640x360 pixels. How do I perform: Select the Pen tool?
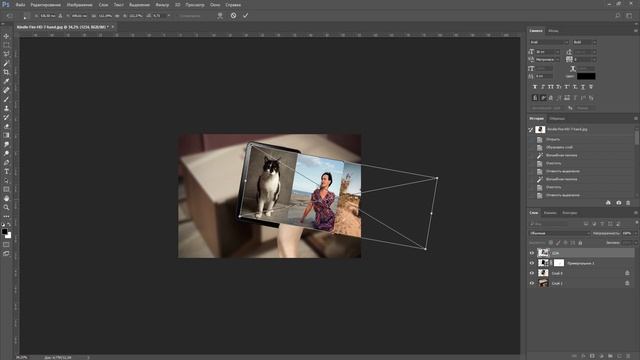(6, 162)
